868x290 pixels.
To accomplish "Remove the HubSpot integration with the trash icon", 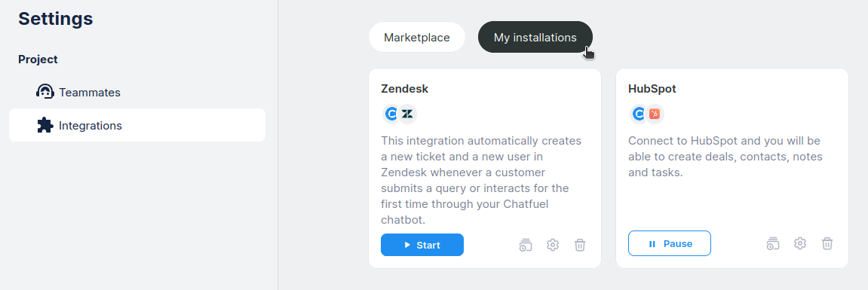I will 827,243.
